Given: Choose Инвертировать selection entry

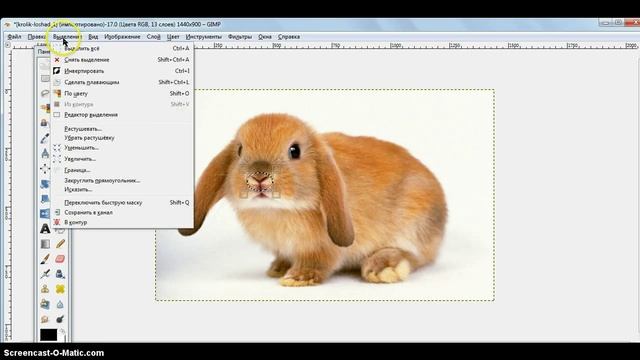Looking at the screenshot, I should coord(122,71).
